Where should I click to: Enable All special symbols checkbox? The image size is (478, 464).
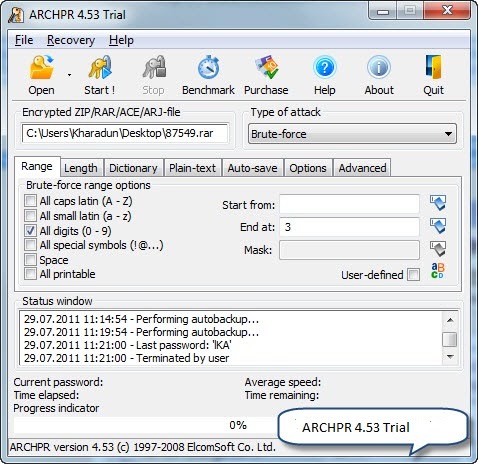click(30, 245)
